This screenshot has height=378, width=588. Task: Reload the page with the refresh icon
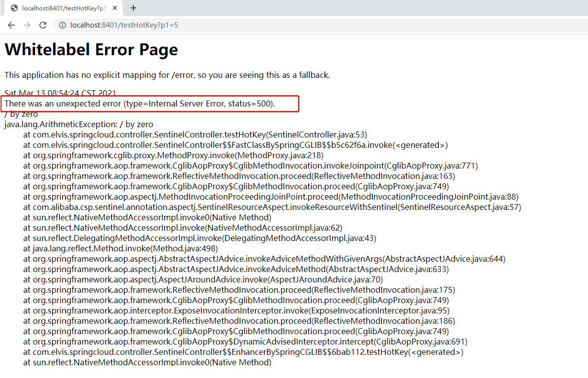pyautogui.click(x=43, y=25)
